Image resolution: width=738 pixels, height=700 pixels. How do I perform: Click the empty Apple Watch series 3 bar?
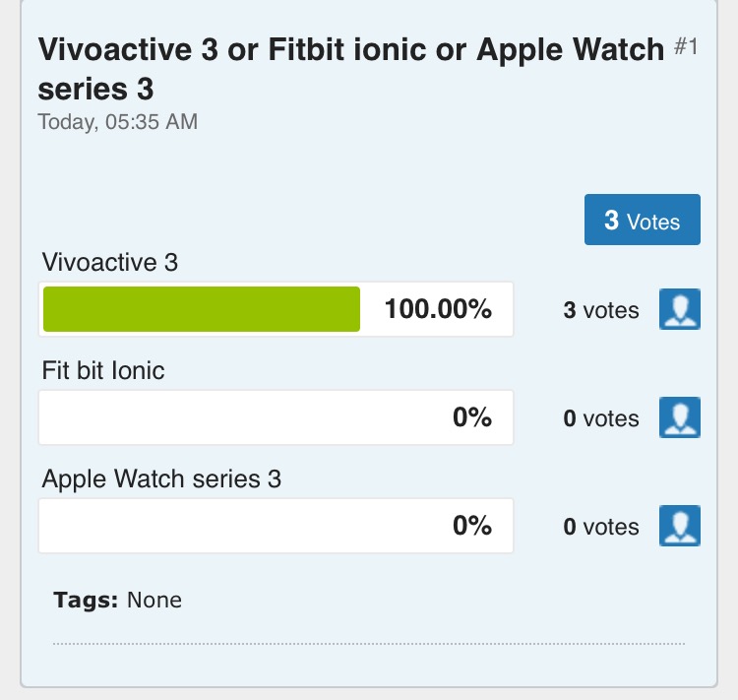tap(236, 526)
